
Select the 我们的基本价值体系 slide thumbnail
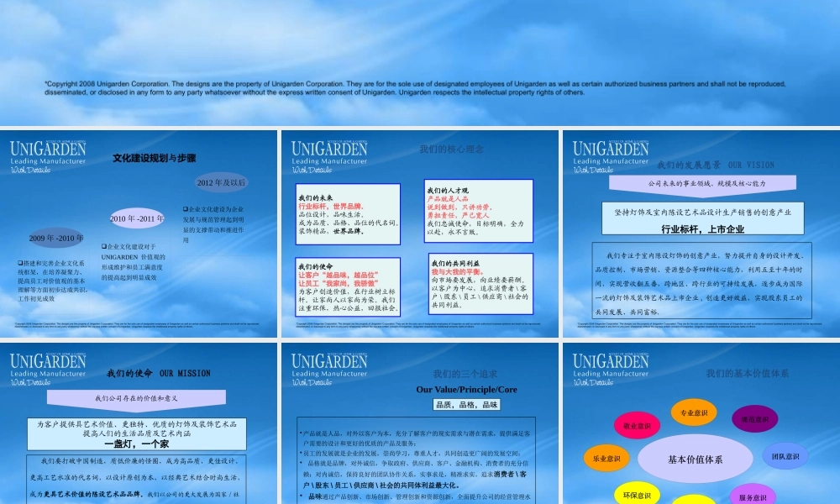(701, 423)
